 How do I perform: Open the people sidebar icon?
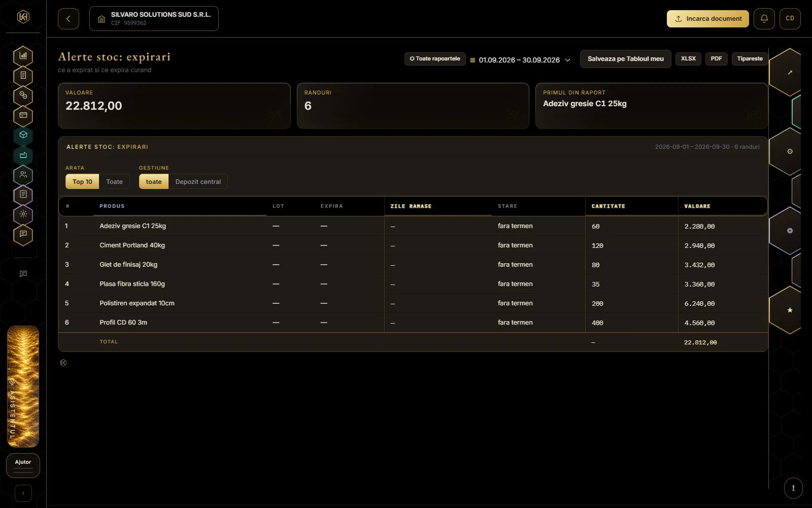(x=23, y=175)
